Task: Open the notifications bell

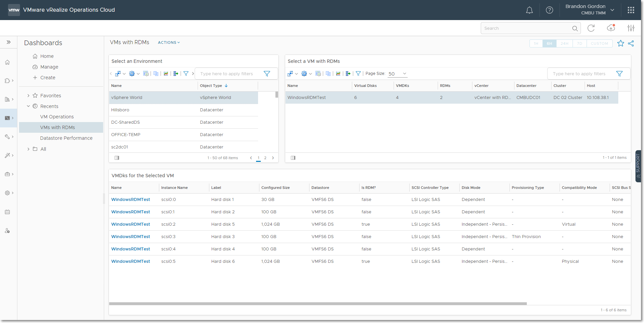Action: pos(529,10)
